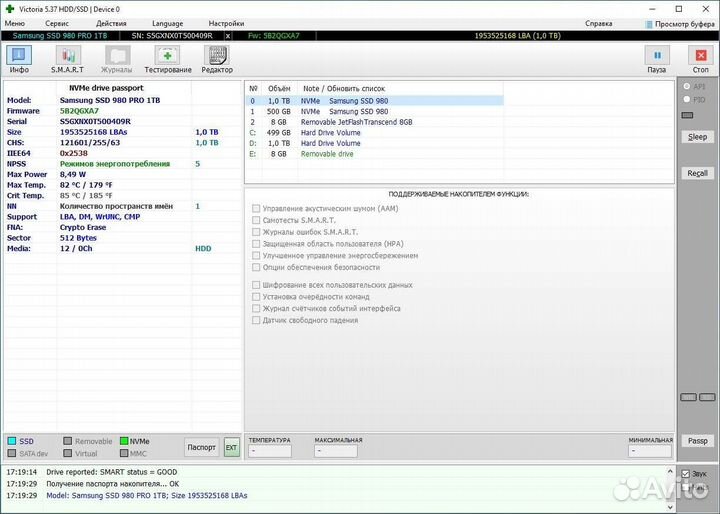Open the Редактор disk editor icon
The image size is (720, 514).
(216, 59)
